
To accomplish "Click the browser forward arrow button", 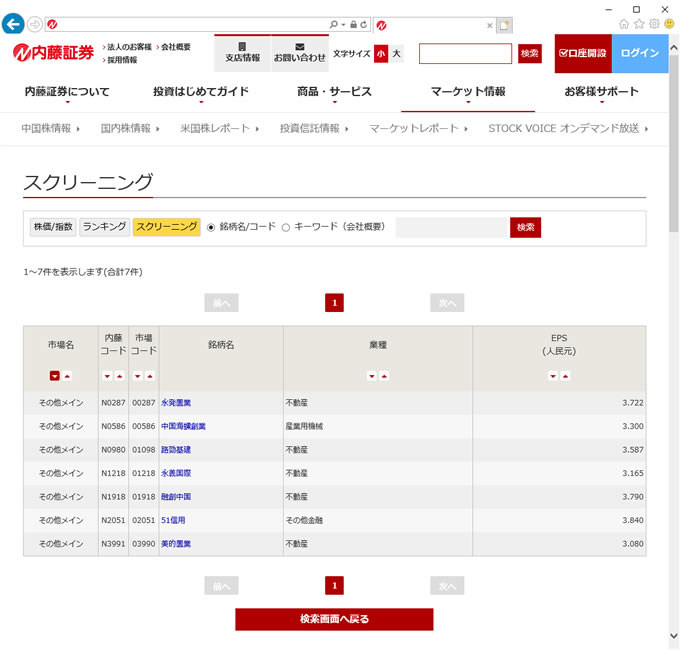I will [35, 24].
